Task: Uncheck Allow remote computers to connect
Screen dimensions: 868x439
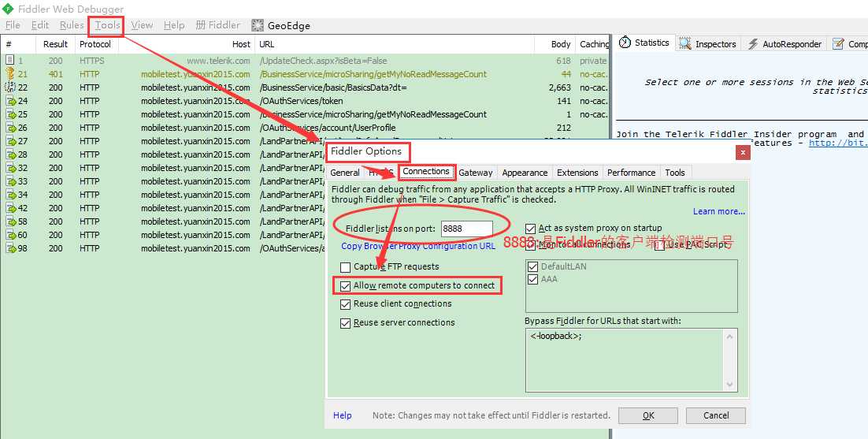Action: click(x=346, y=285)
